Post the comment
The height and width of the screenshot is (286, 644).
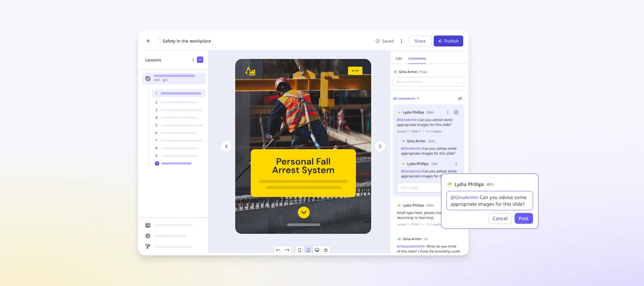[x=524, y=218]
